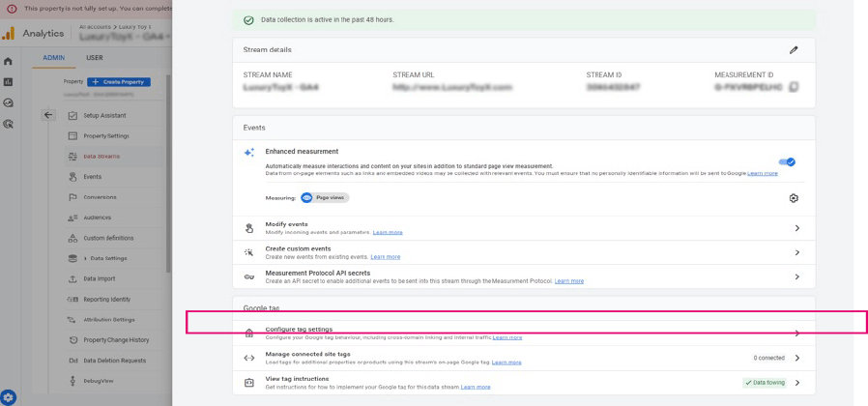Click the Page views measuring chip
The width and height of the screenshot is (868, 406).
tap(326, 198)
